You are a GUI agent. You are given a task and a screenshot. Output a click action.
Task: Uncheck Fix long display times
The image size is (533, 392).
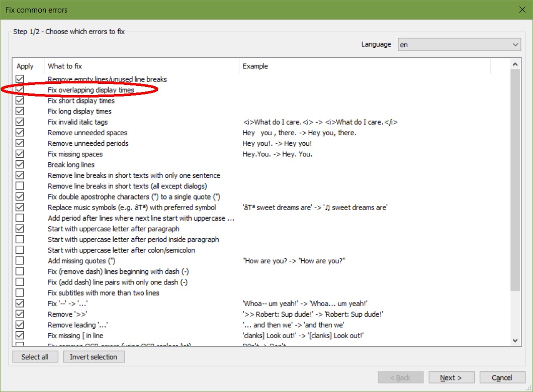[x=20, y=111]
